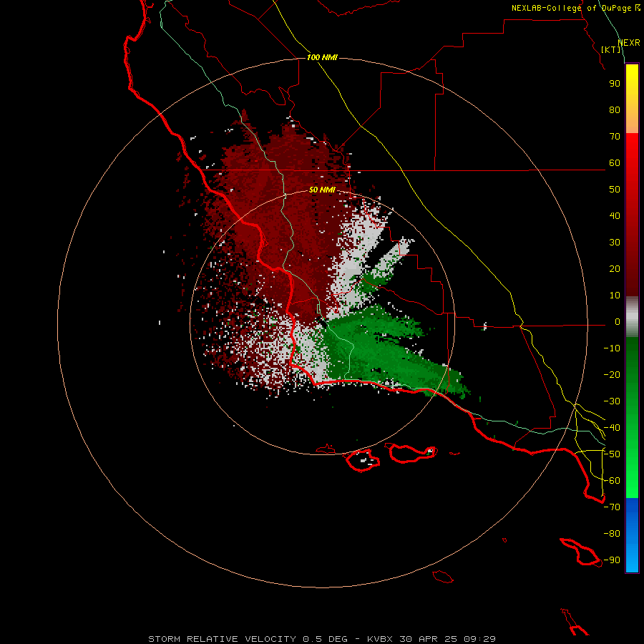The width and height of the screenshot is (644, 644).
Task: Click the 50 NMI range ring label
Action: coord(322,190)
